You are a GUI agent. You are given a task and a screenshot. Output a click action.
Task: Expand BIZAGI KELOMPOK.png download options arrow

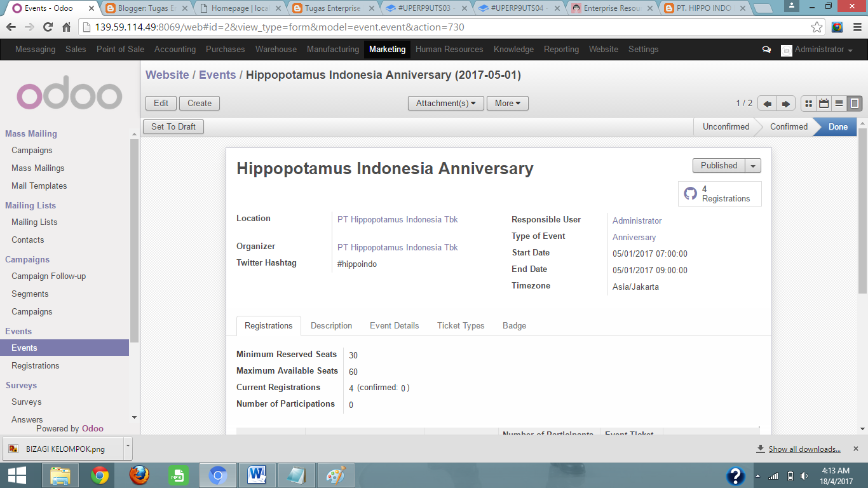pyautogui.click(x=128, y=447)
